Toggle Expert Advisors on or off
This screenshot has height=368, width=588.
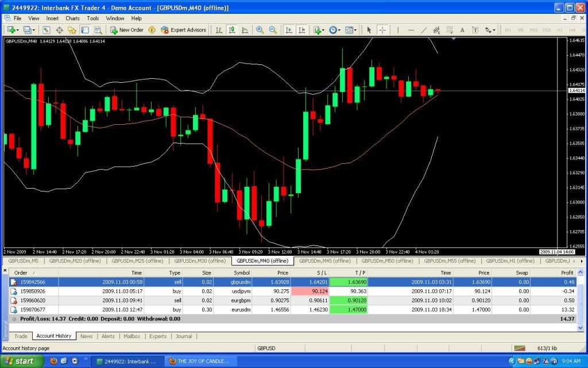[x=183, y=30]
